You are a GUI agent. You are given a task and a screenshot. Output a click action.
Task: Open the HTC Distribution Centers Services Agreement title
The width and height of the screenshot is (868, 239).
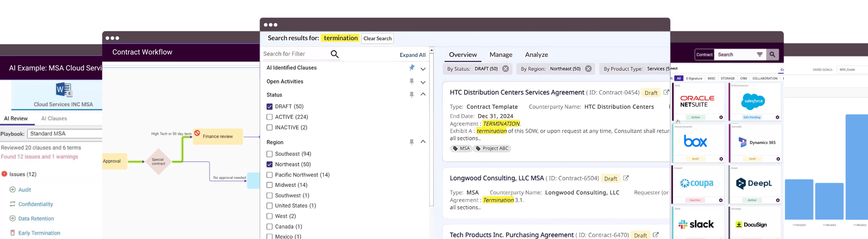coord(517,92)
